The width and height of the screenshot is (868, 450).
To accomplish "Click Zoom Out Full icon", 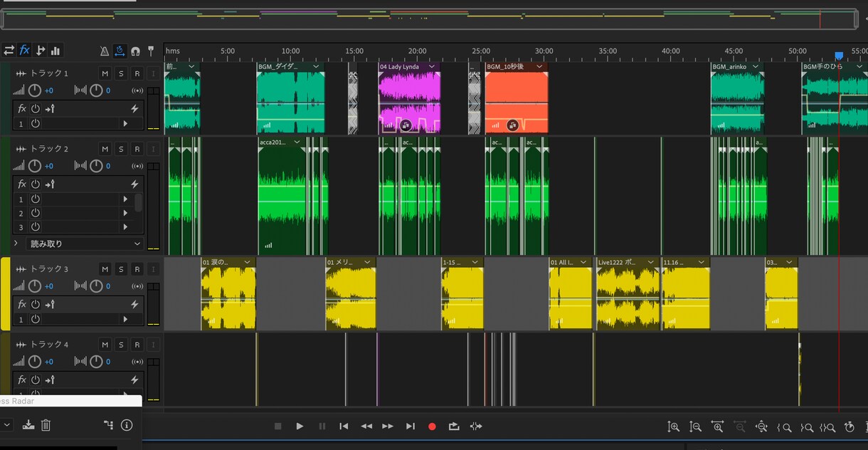I will tap(762, 427).
